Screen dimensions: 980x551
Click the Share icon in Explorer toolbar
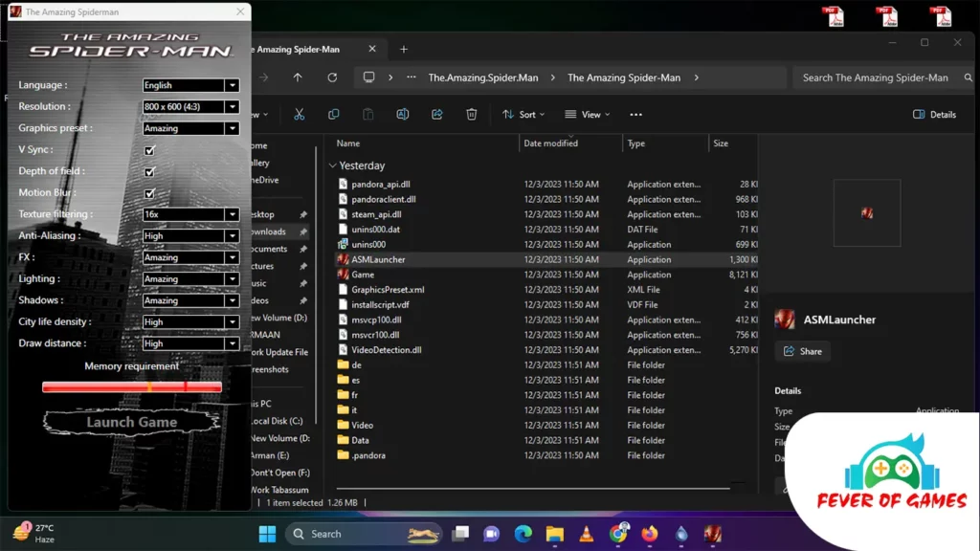(x=436, y=115)
